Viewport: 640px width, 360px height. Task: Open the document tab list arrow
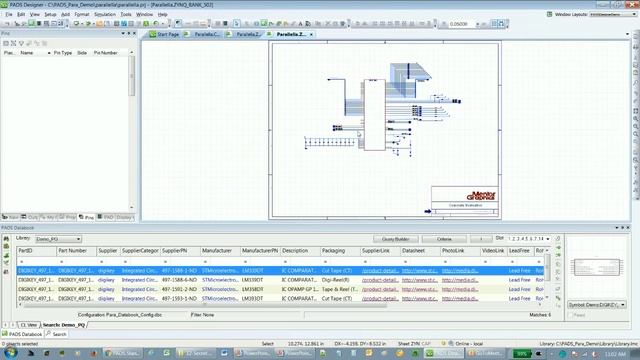[x=627, y=34]
